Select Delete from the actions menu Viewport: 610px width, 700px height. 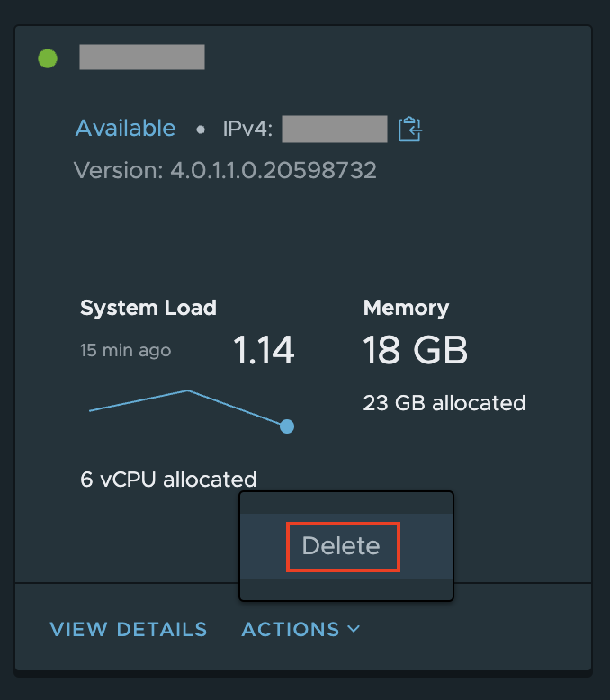point(342,546)
